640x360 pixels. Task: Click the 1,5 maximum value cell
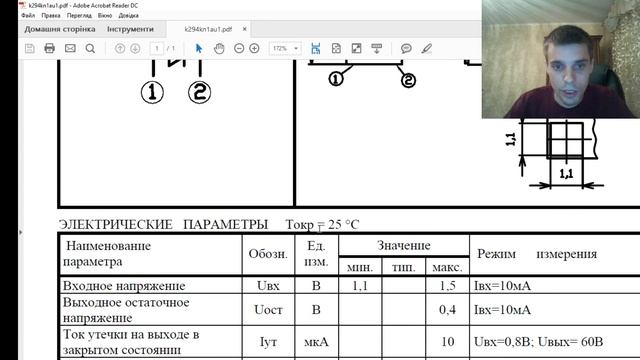click(447, 286)
